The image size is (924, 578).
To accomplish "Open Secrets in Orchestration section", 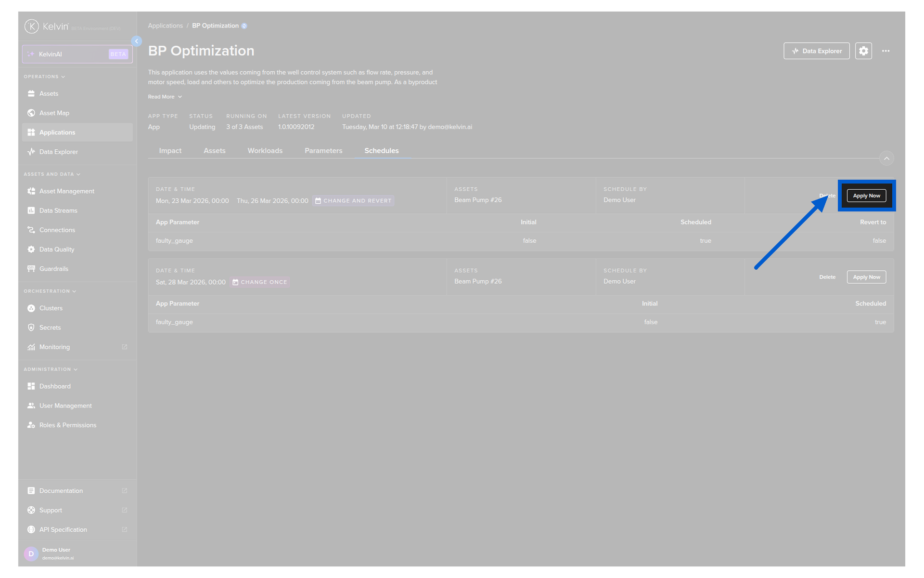I will (50, 328).
